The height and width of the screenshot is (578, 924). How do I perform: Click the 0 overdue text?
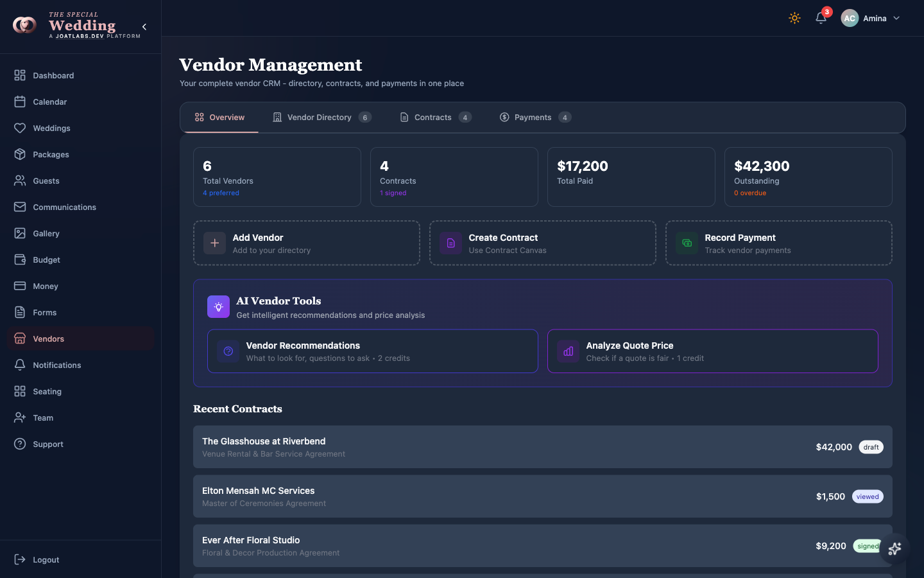(x=750, y=193)
